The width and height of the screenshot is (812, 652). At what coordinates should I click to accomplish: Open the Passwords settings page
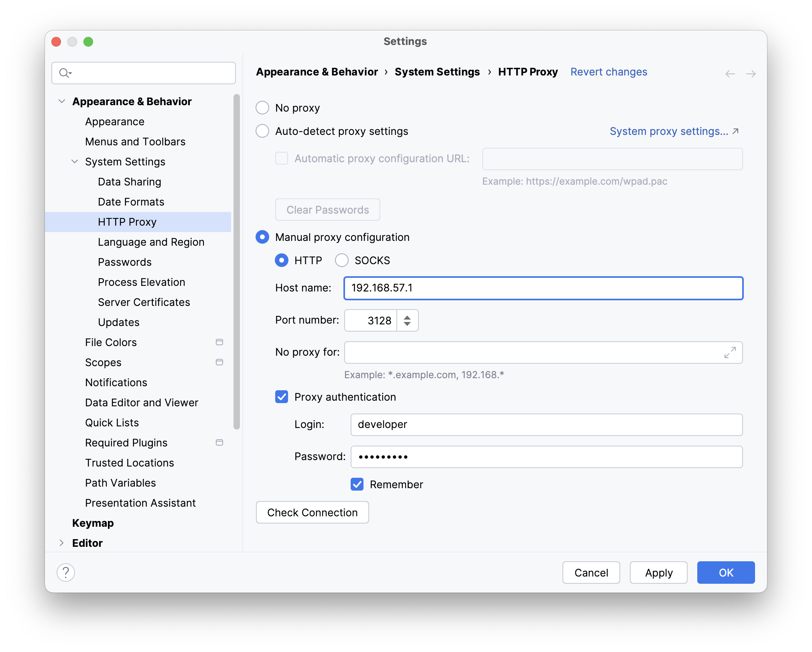(x=125, y=262)
